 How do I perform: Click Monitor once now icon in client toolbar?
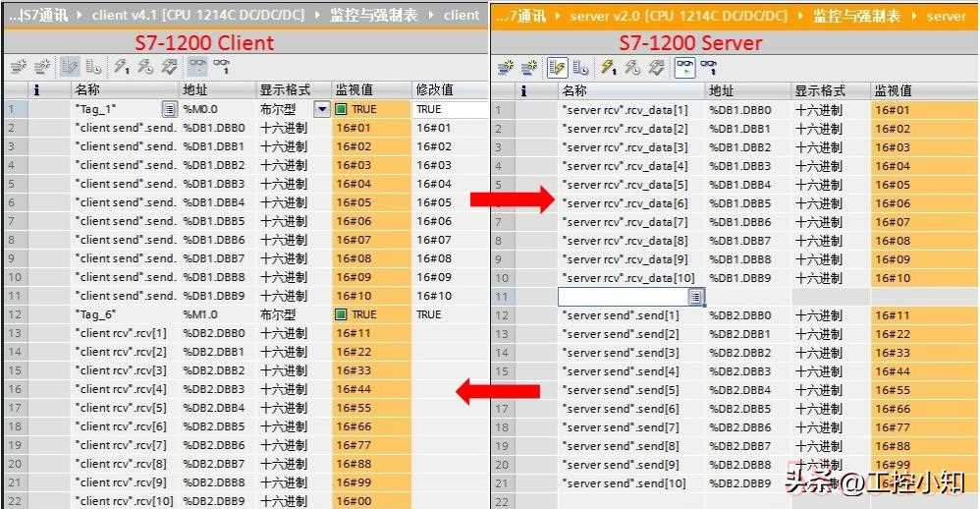[221, 66]
